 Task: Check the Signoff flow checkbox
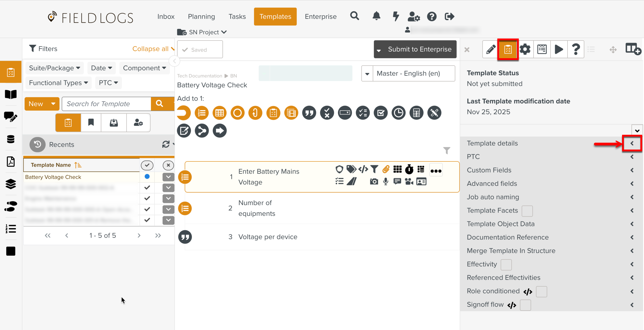coord(525,305)
